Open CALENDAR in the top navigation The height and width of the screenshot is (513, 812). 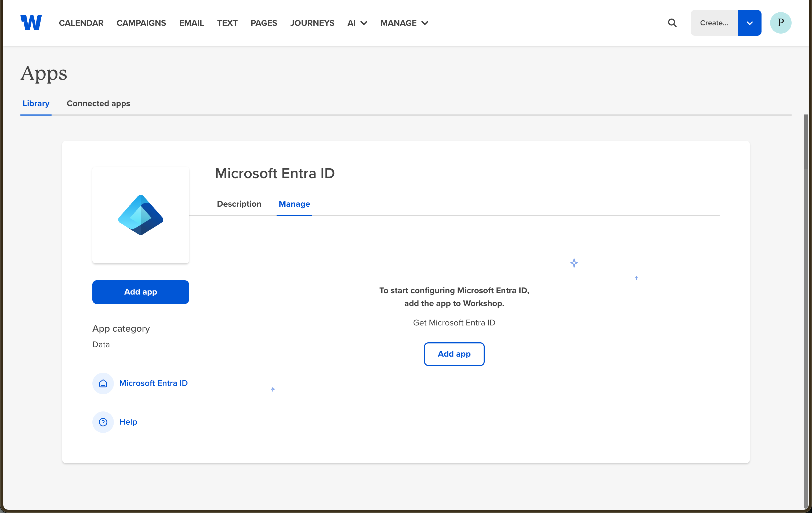[x=81, y=23]
